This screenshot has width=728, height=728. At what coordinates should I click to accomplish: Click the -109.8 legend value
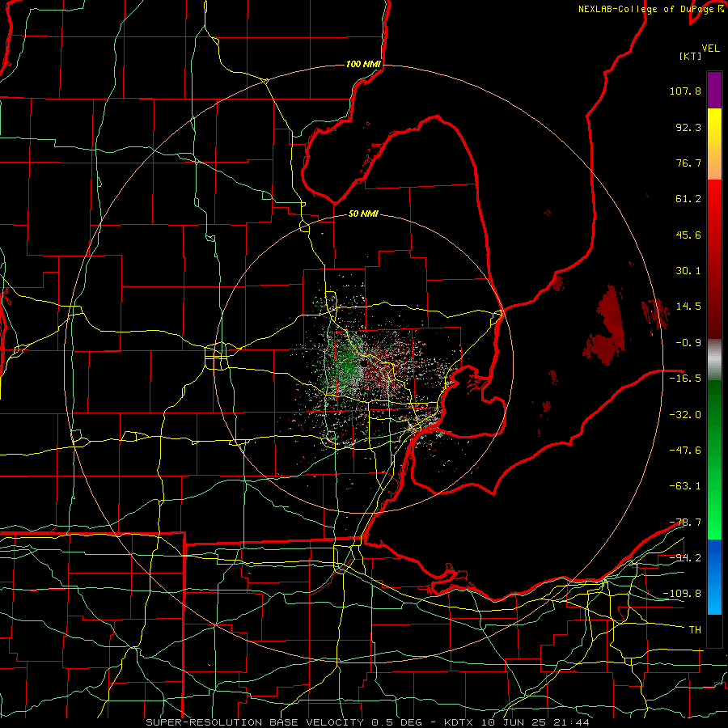(x=682, y=594)
